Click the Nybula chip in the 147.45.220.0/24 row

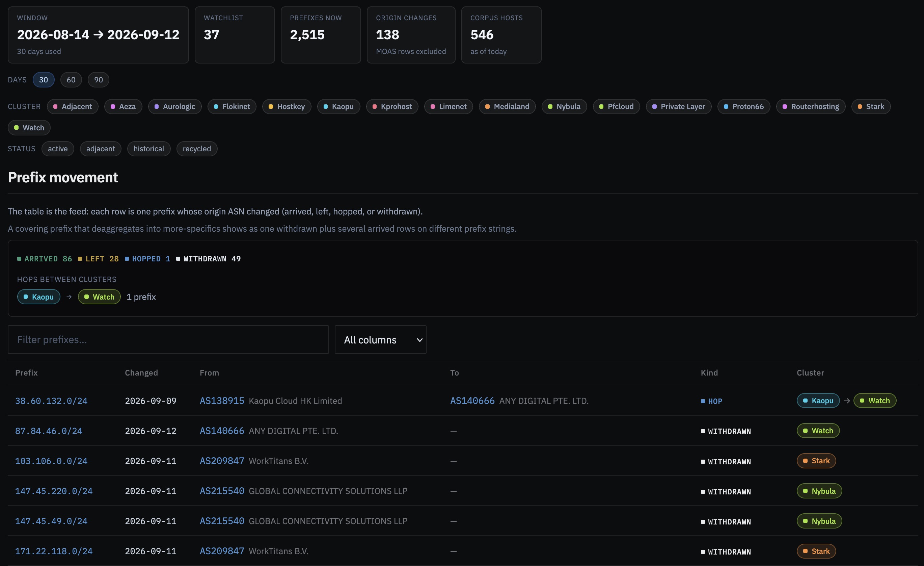[819, 491]
